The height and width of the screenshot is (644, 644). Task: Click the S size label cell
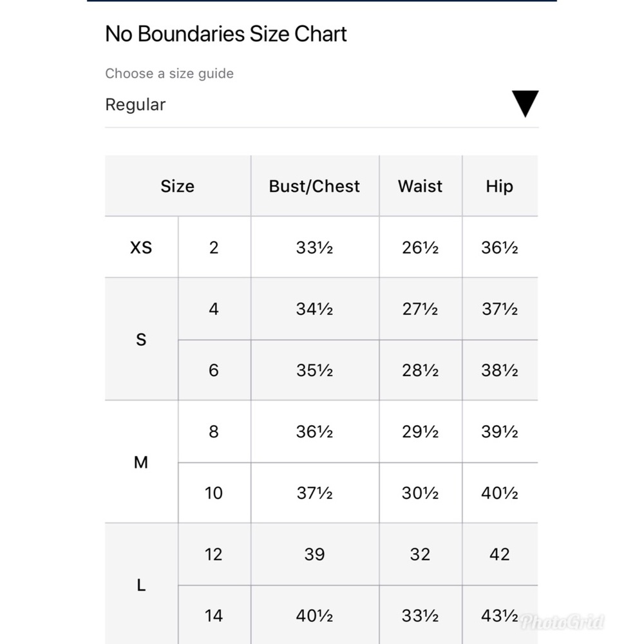tap(141, 339)
